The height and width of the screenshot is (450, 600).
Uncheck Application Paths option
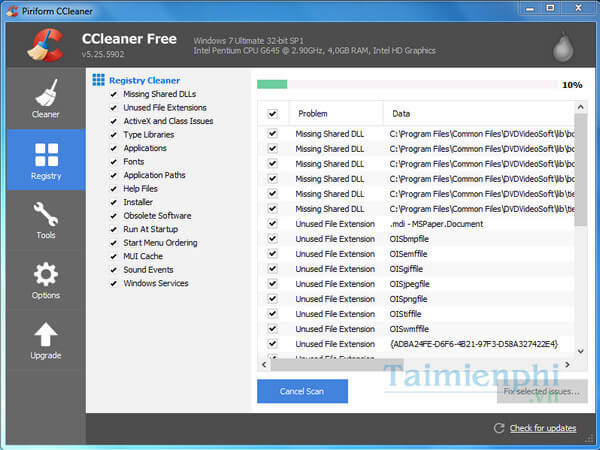pos(113,175)
